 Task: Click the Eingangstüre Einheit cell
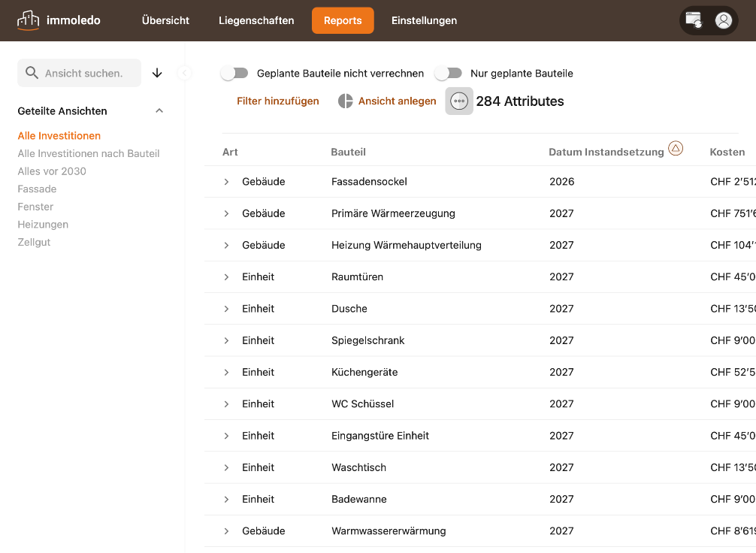tap(380, 436)
